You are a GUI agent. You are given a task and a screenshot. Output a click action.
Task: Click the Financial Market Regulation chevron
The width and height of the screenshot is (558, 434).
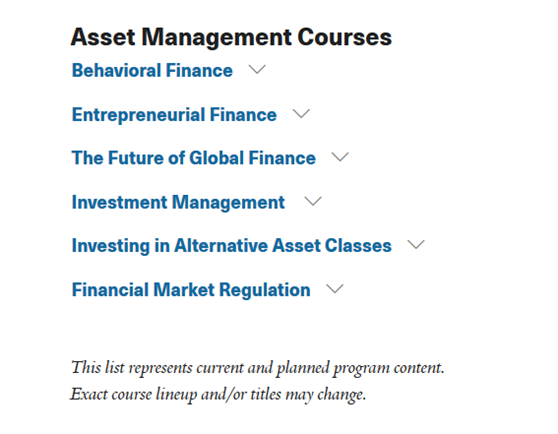(x=335, y=289)
